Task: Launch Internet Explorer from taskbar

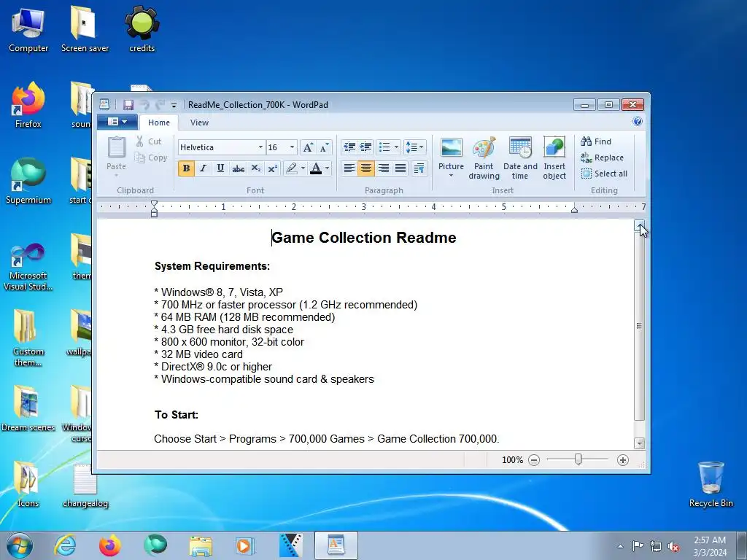Action: click(65, 545)
